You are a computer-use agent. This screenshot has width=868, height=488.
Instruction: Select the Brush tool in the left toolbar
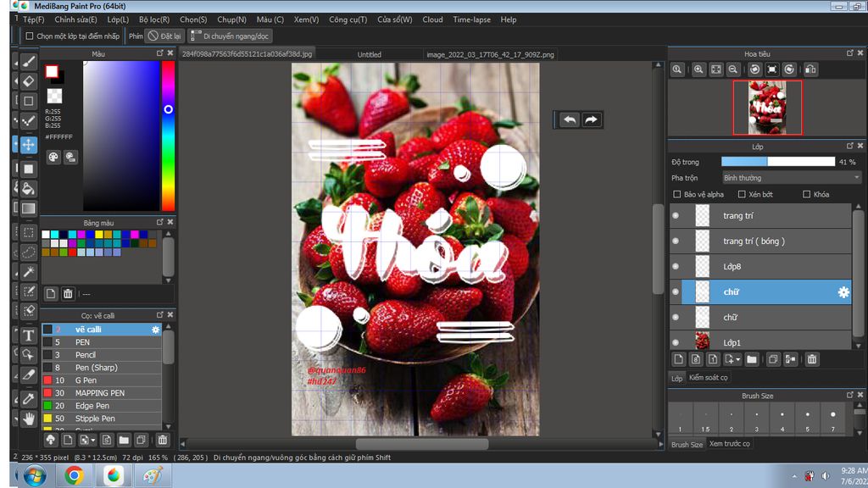click(29, 61)
